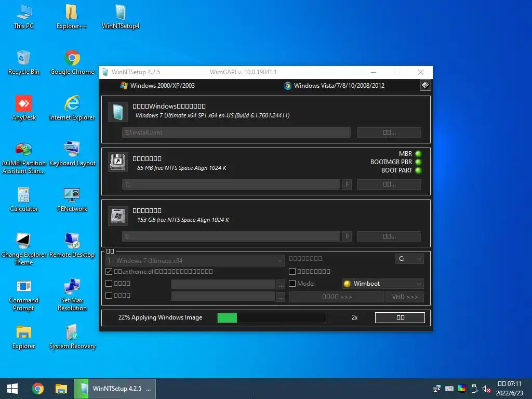The height and width of the screenshot is (399, 532).
Task: Open the Recycle Bin desktop icon
Action: click(24, 62)
